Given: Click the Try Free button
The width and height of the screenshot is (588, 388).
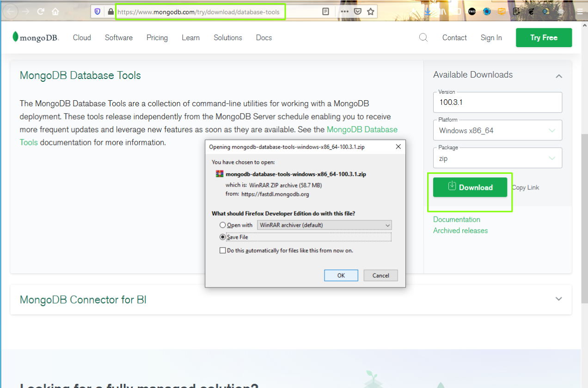Looking at the screenshot, I should pyautogui.click(x=544, y=37).
